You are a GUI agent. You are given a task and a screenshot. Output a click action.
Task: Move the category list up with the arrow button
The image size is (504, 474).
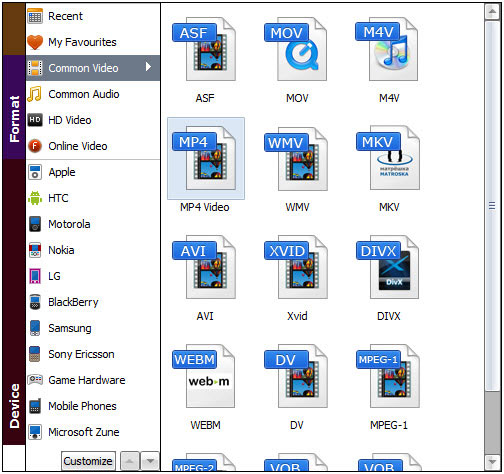pos(130,461)
